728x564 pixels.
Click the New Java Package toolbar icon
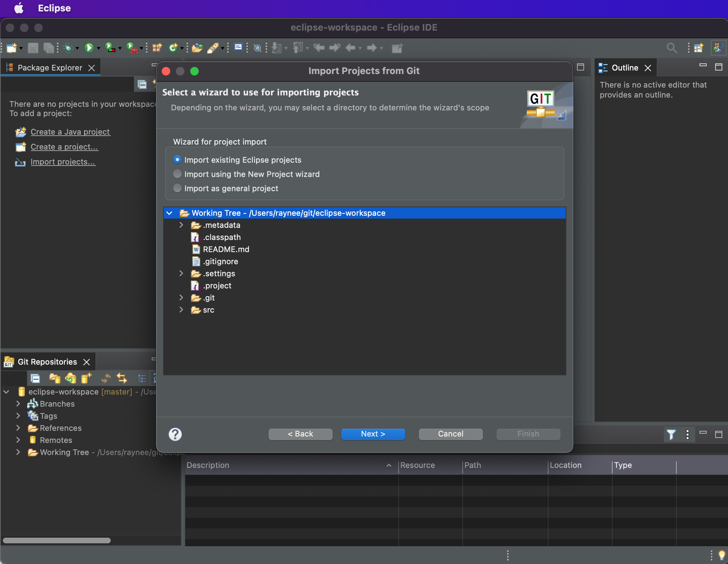click(x=157, y=48)
